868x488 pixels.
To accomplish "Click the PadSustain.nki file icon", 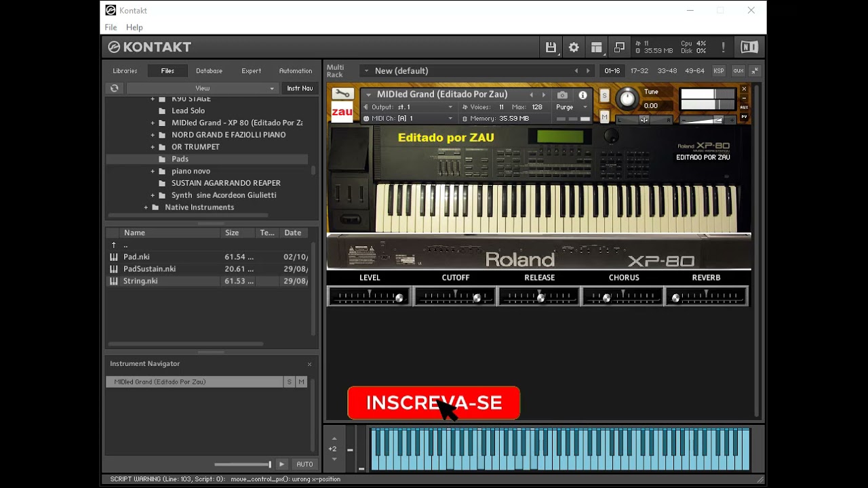I will click(114, 269).
